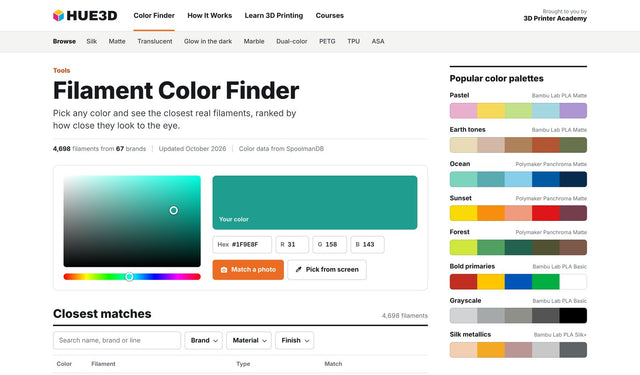This screenshot has height=375, width=640.
Task: Filter by Marble filaments
Action: point(254,41)
